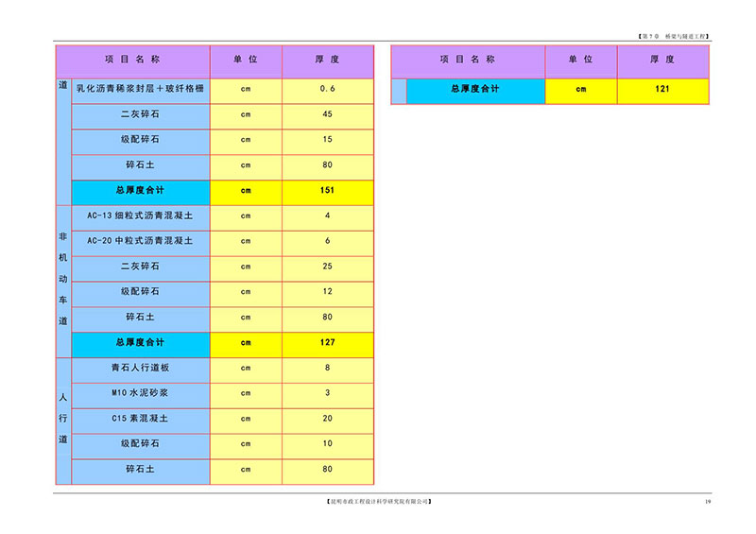Select the yellow total cell showing 151
This screenshot has width=756, height=534.
pyautogui.click(x=328, y=190)
